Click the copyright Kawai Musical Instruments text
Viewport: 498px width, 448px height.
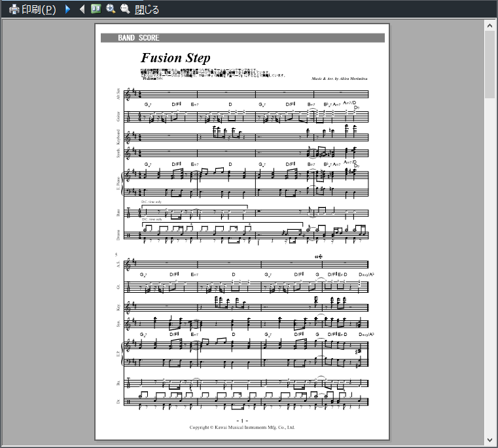point(242,427)
